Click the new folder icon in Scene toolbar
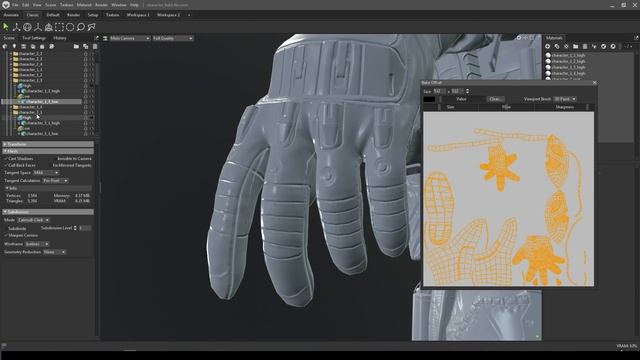Screen dimensions: 640x360 pyautogui.click(x=76, y=47)
